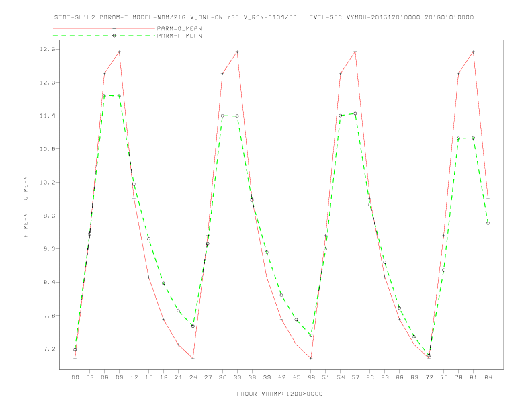Click x-axis tick label 81

click(x=474, y=377)
